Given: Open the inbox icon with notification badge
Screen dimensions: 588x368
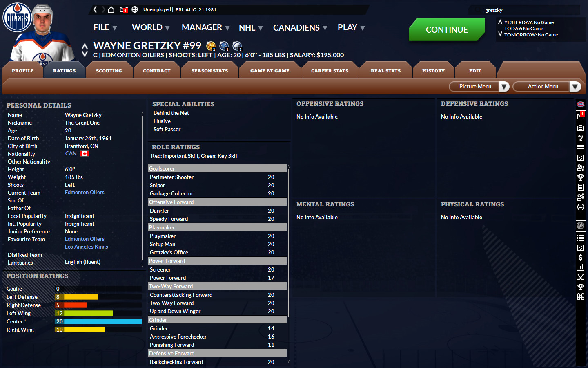Looking at the screenshot, I should [123, 9].
